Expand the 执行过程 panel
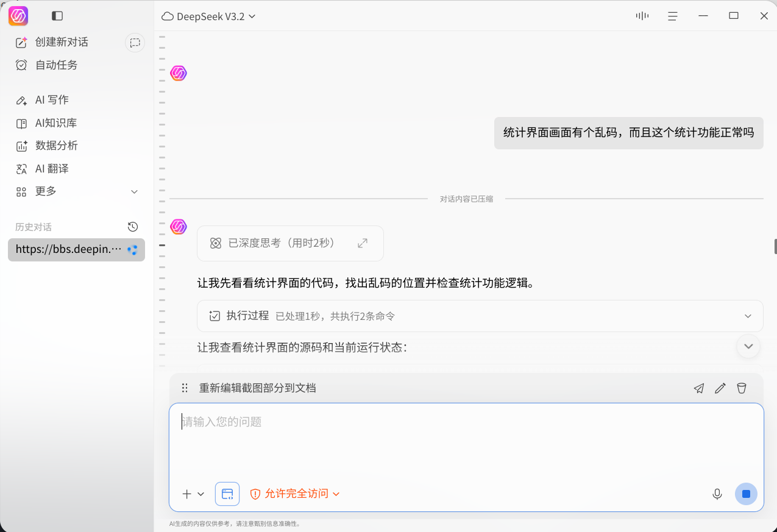The image size is (777, 532). (480, 316)
